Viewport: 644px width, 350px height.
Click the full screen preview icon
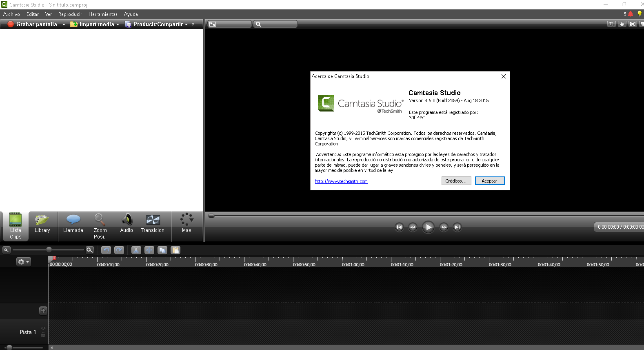(633, 24)
